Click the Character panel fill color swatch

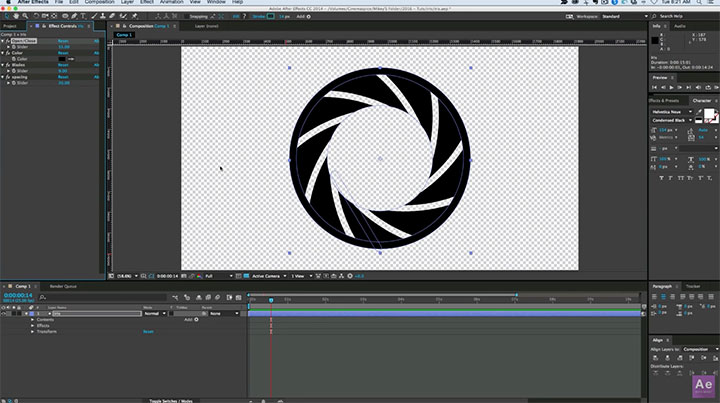click(709, 113)
